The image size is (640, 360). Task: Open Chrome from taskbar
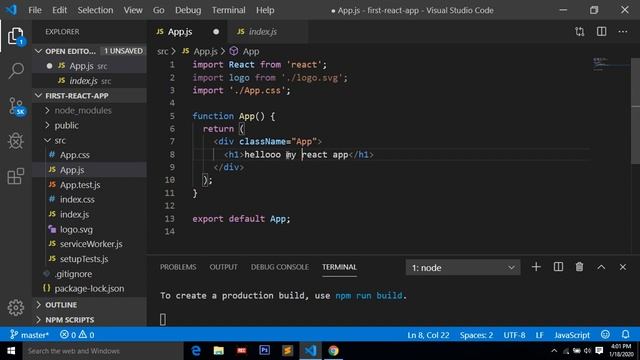(x=333, y=351)
